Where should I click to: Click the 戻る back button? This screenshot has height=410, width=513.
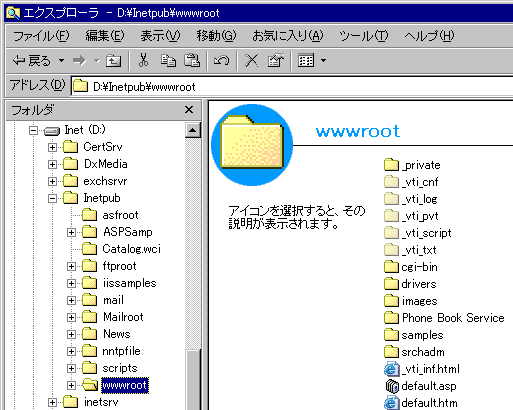pos(32,61)
